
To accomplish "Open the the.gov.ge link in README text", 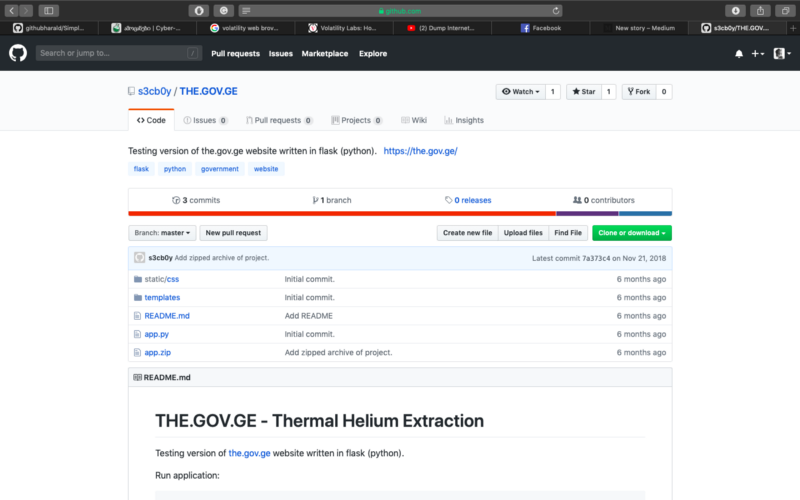I will pyautogui.click(x=249, y=453).
